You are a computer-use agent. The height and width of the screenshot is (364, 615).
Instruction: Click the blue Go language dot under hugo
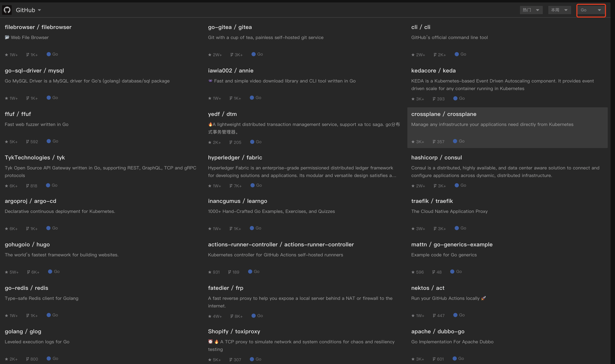coord(50,272)
